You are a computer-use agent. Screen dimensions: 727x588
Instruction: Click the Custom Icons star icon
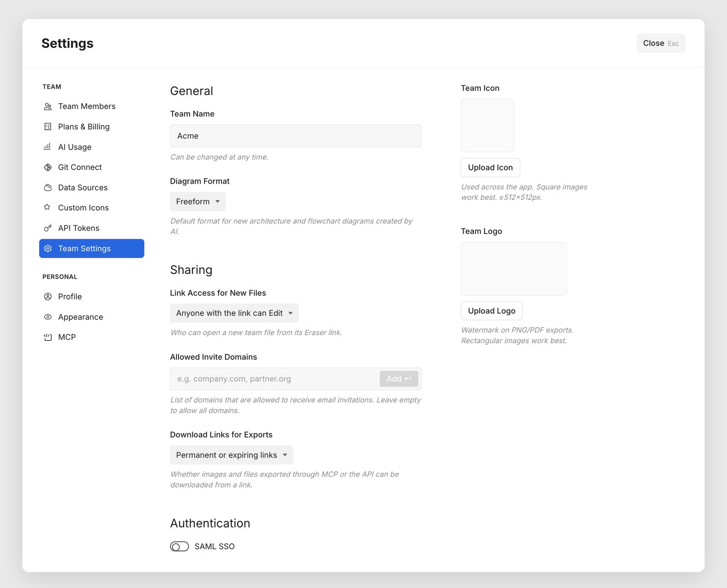pos(47,207)
